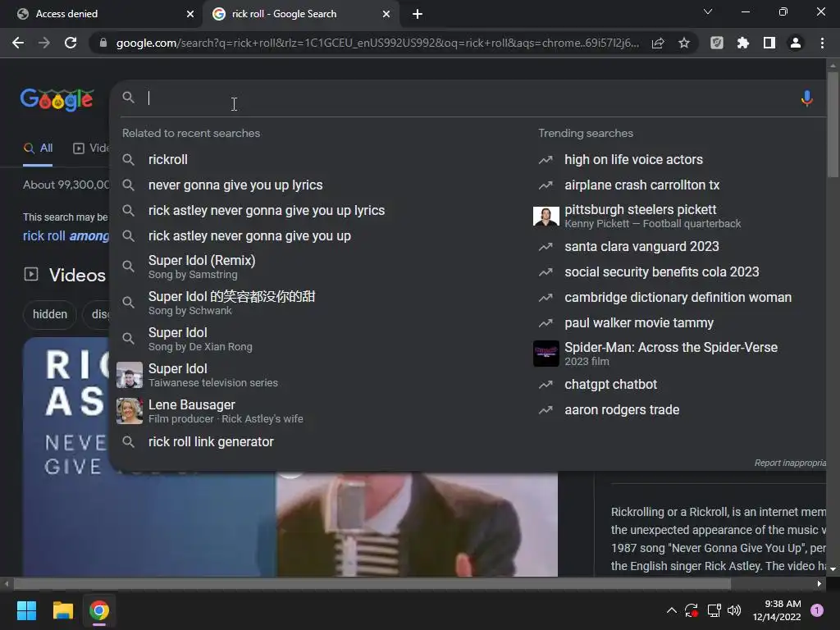Open the Chrome profile avatar
Screen dimensions: 840x630
coord(796,43)
